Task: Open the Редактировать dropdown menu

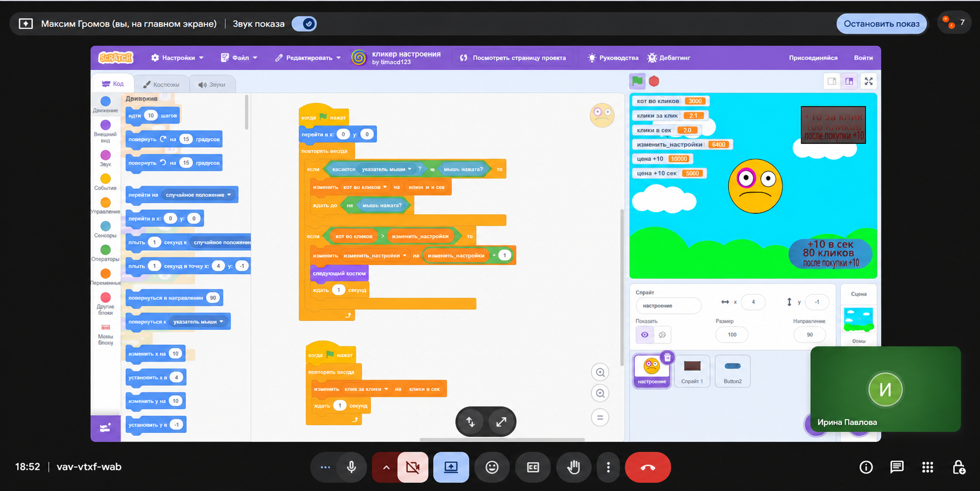Action: pos(308,58)
